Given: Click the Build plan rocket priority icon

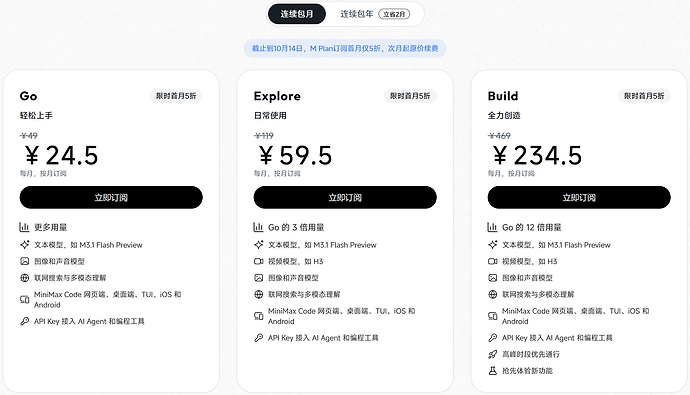Looking at the screenshot, I should (x=492, y=354).
